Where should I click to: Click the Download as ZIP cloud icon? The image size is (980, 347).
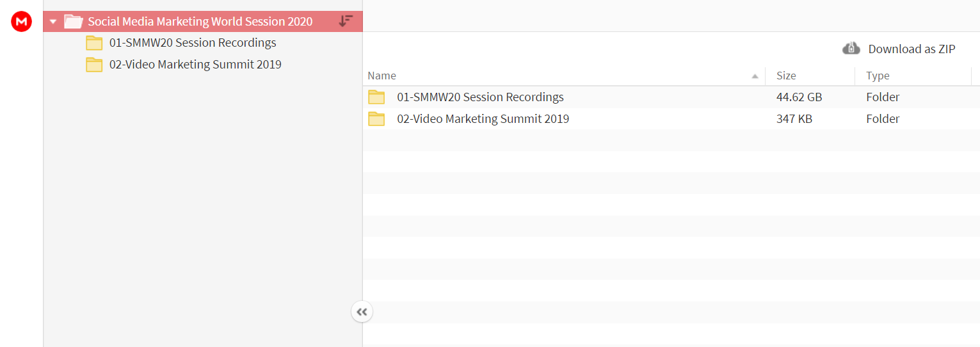click(851, 49)
